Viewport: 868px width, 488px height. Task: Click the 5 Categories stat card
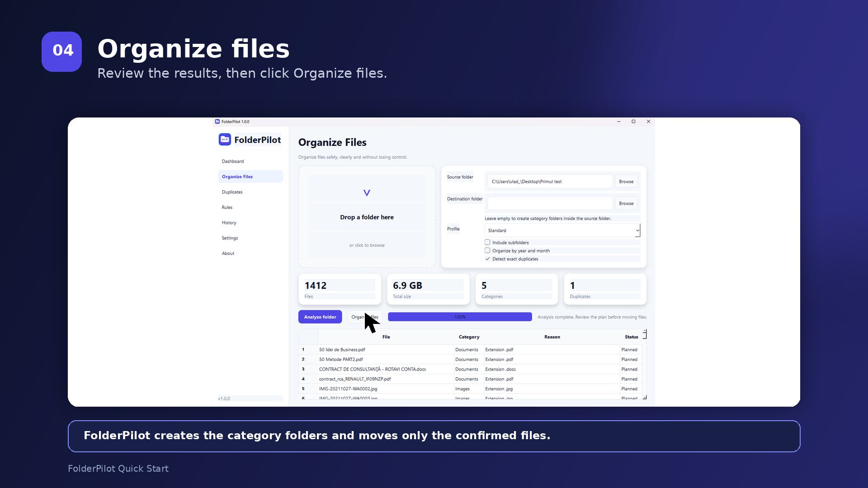pos(517,289)
